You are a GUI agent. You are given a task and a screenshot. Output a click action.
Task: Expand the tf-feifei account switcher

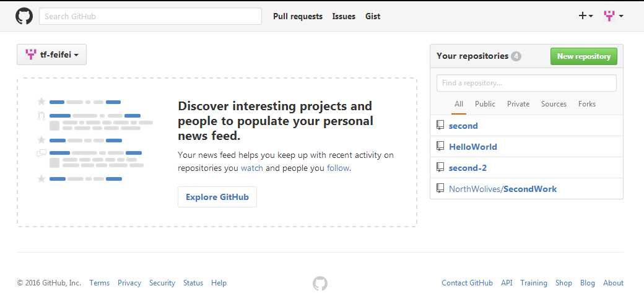click(x=52, y=54)
